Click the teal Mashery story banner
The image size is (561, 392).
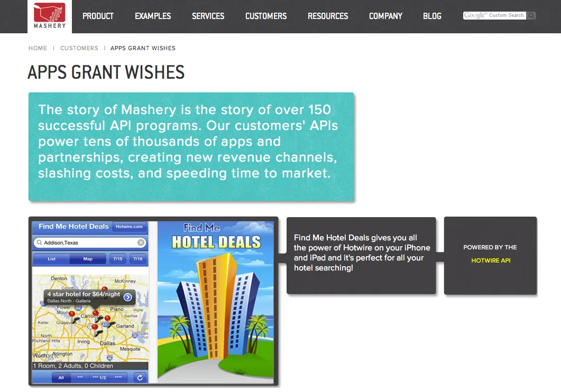pyautogui.click(x=191, y=147)
